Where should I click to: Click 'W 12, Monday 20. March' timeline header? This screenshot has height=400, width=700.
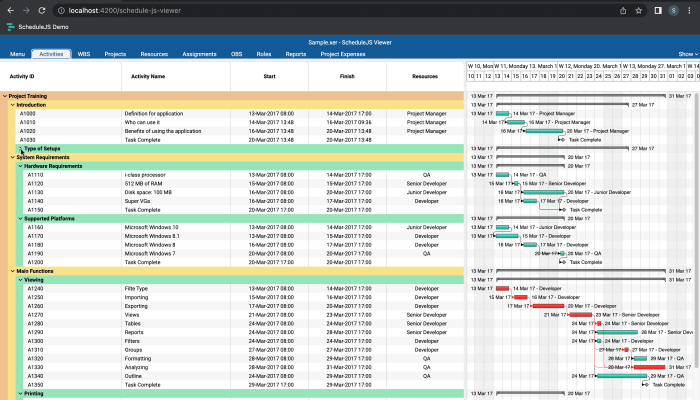click(x=589, y=66)
